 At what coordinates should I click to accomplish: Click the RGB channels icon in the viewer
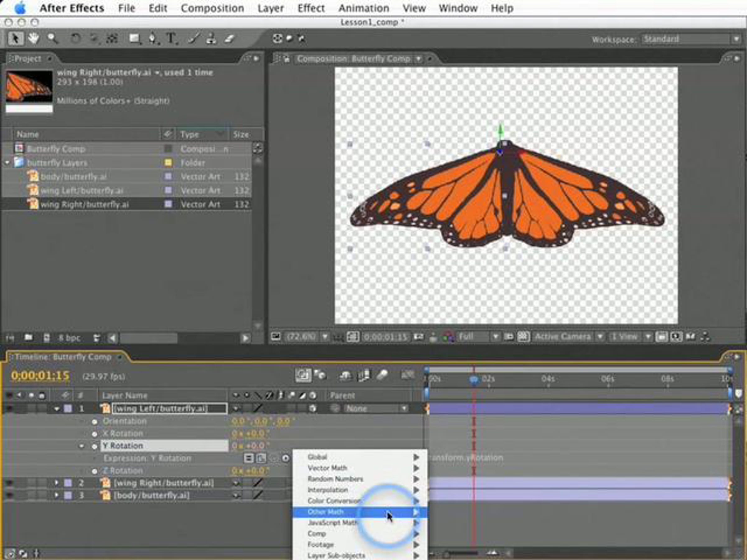[x=448, y=337]
